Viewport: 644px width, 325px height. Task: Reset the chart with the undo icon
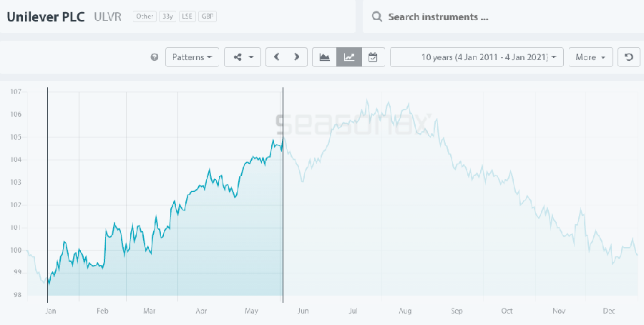[628, 57]
